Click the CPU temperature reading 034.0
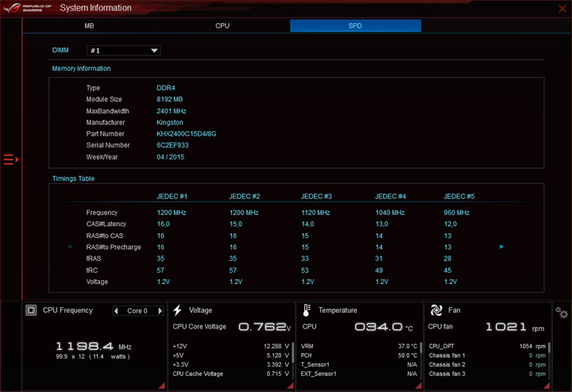This screenshot has height=392, width=572. (x=384, y=327)
